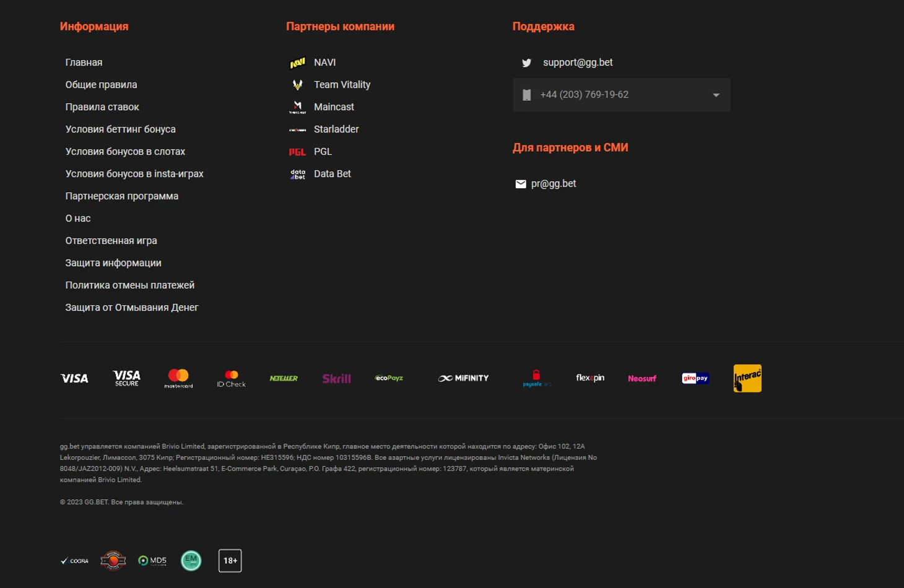
Task: Open Партнерская программа link
Action: [122, 196]
